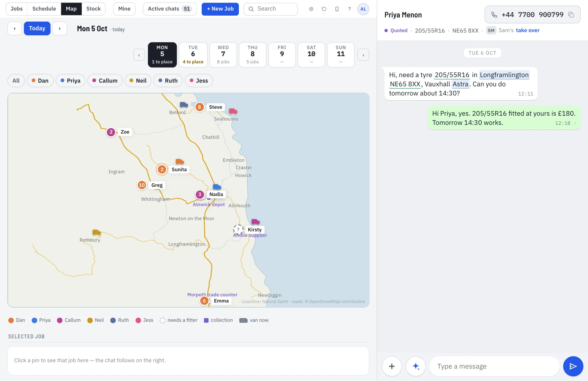This screenshot has height=381, width=588.
Task: Open the mobile device view icon
Action: [337, 9]
